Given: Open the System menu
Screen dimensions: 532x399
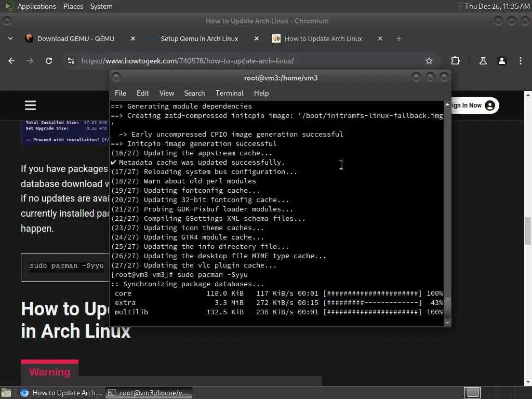Looking at the screenshot, I should (101, 6).
